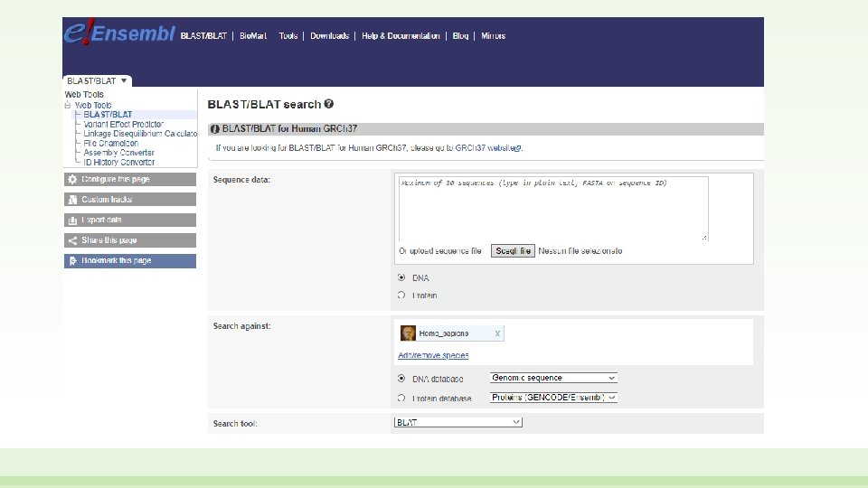
Task: Follow the Add/remove species link
Action: [x=433, y=355]
